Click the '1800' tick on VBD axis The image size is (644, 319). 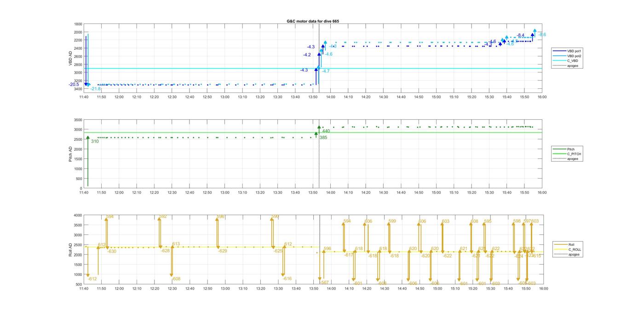pos(79,24)
